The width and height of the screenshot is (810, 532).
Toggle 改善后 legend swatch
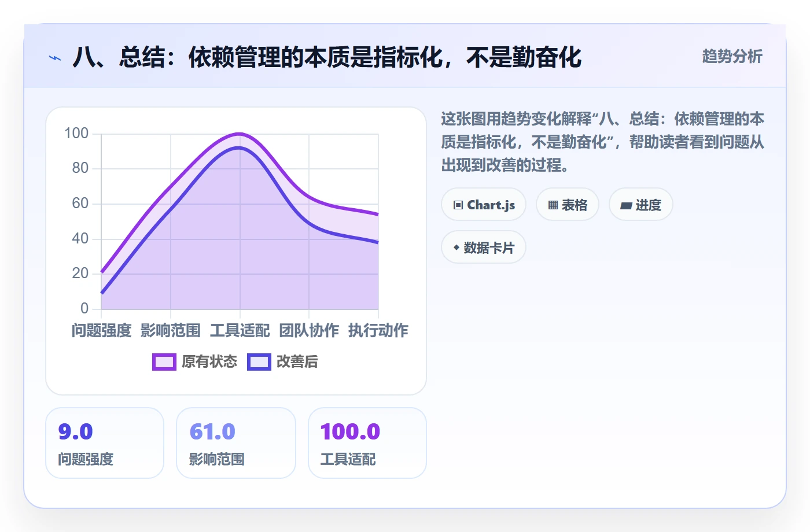pos(259,362)
